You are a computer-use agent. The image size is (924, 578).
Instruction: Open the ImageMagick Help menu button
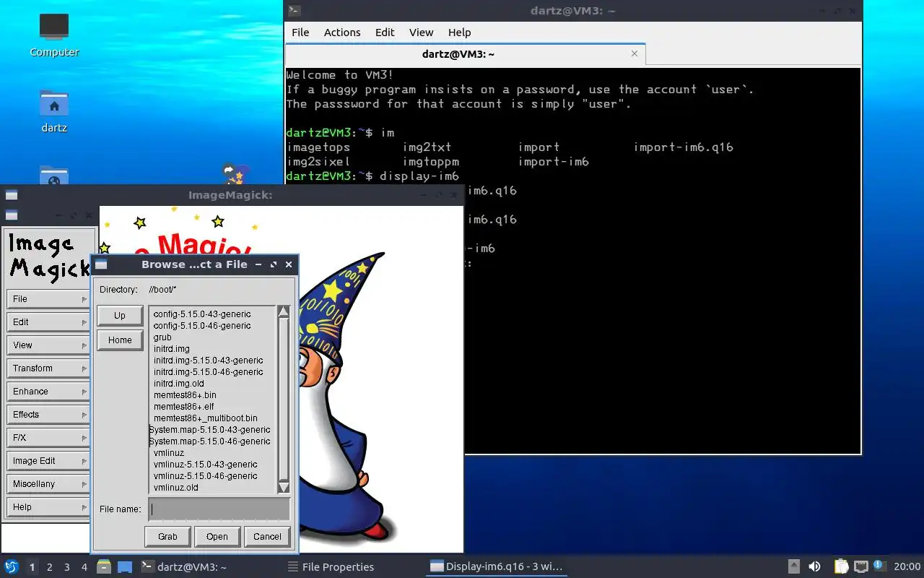[48, 507]
